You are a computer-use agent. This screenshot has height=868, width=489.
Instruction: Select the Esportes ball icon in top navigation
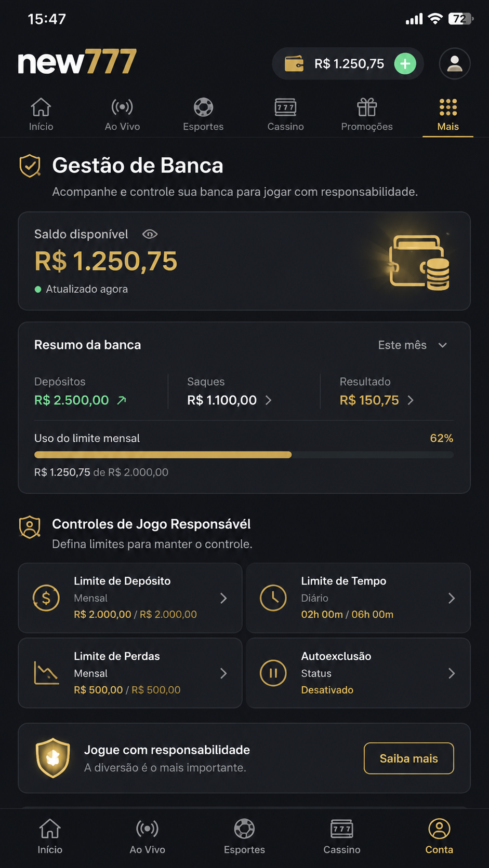203,107
